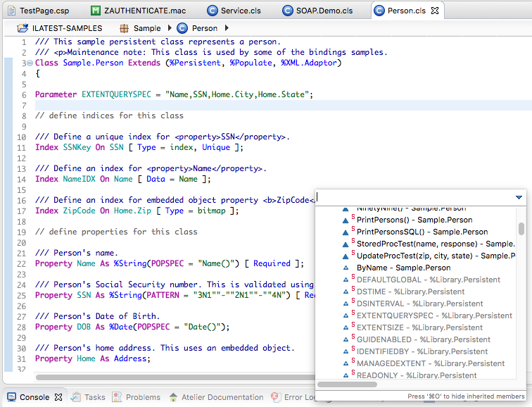Click the Atelier Documentation icon
Screen dimensions: 532x407
173,397
